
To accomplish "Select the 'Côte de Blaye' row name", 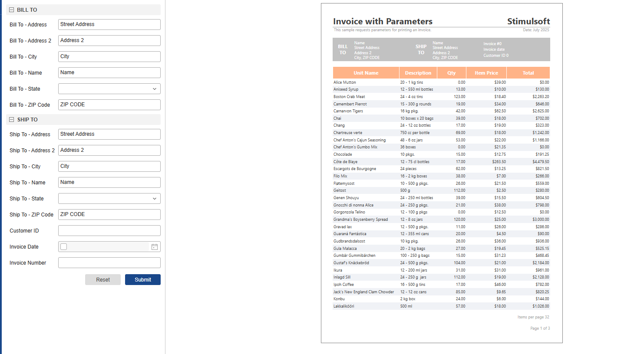I will (x=346, y=162).
